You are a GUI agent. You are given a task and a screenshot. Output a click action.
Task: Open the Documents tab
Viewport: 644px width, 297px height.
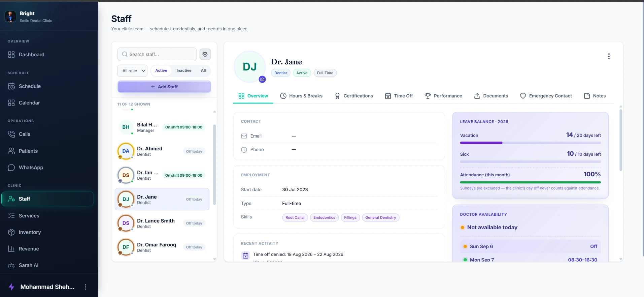(x=491, y=96)
